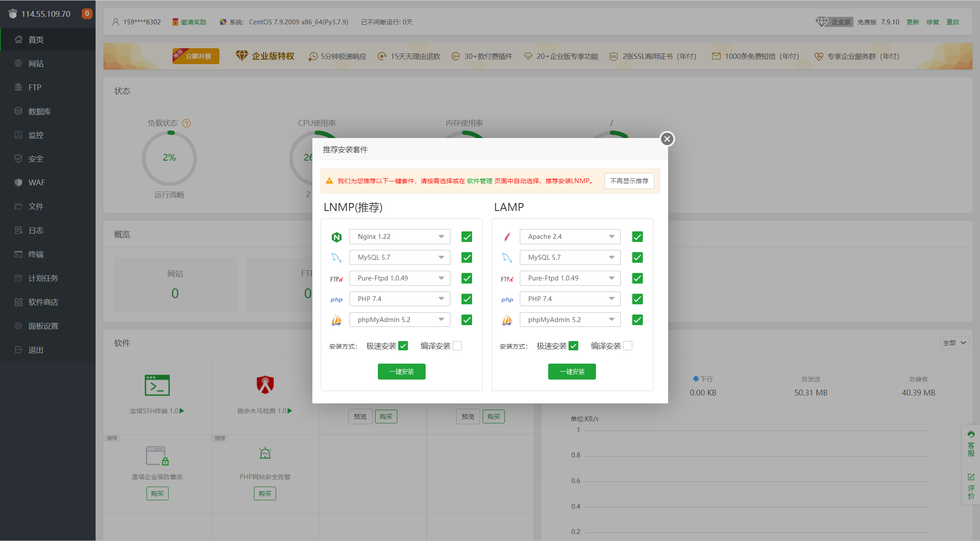The image size is (980, 541).
Task: Click the warning triangle in the notice banner
Action: click(329, 181)
